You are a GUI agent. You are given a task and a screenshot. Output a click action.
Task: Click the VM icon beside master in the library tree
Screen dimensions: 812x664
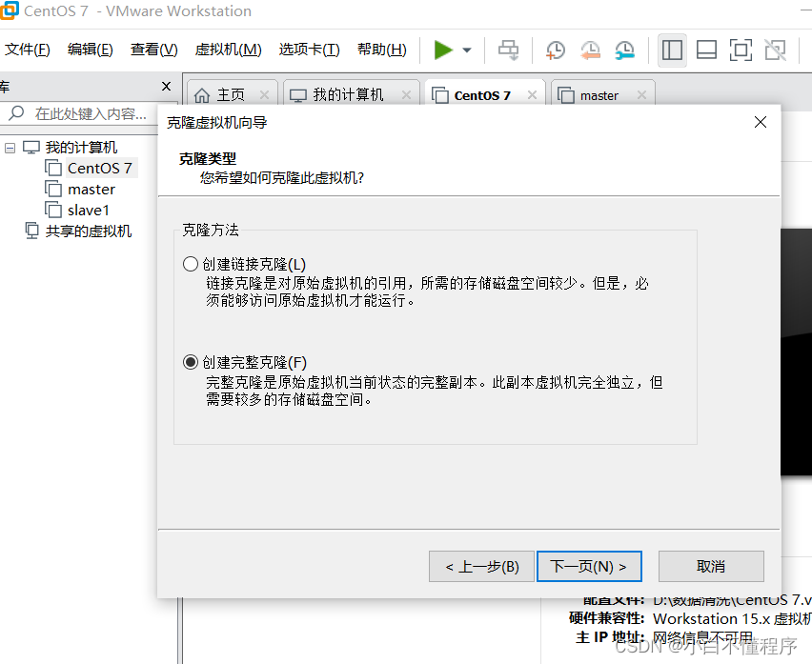tap(53, 189)
